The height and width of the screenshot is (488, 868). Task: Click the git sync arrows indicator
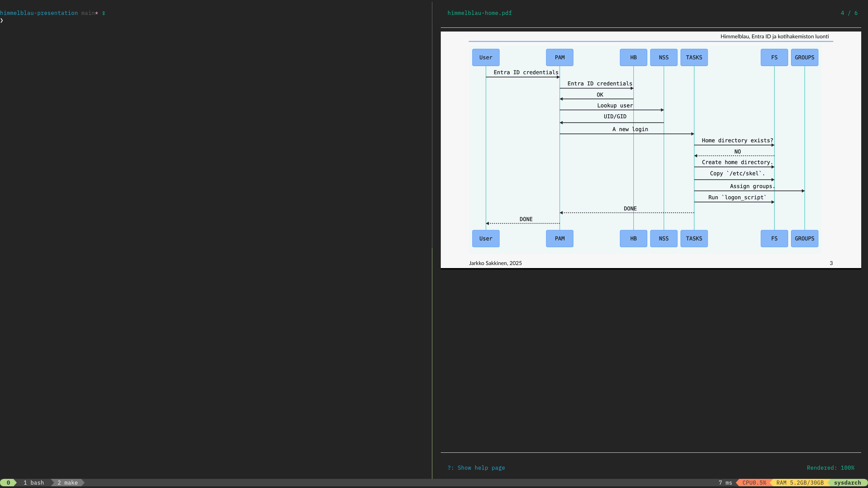pyautogui.click(x=104, y=13)
